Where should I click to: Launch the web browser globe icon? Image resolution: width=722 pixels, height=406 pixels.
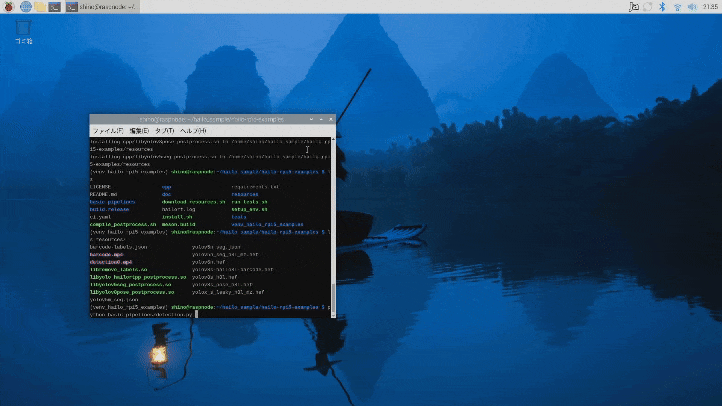(26, 6)
